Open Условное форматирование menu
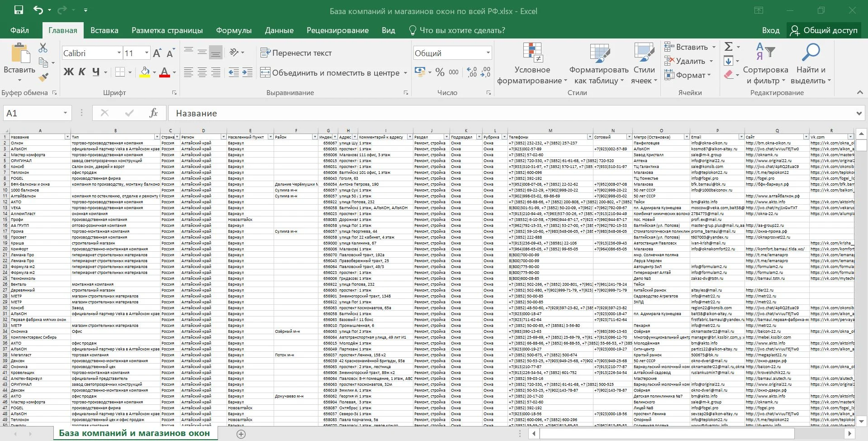The image size is (868, 441). coord(532,63)
